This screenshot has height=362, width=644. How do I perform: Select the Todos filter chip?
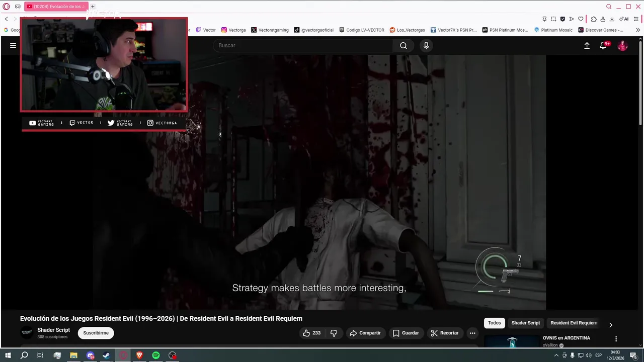click(494, 323)
